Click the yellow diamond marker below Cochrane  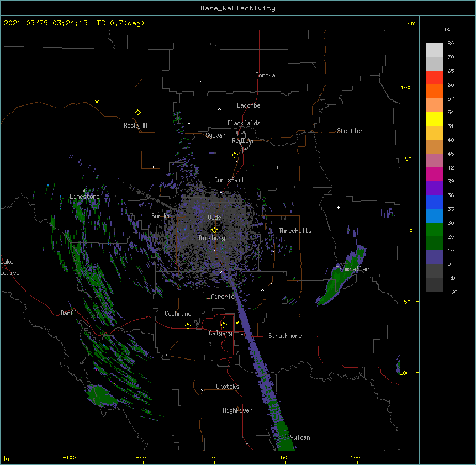click(x=188, y=326)
